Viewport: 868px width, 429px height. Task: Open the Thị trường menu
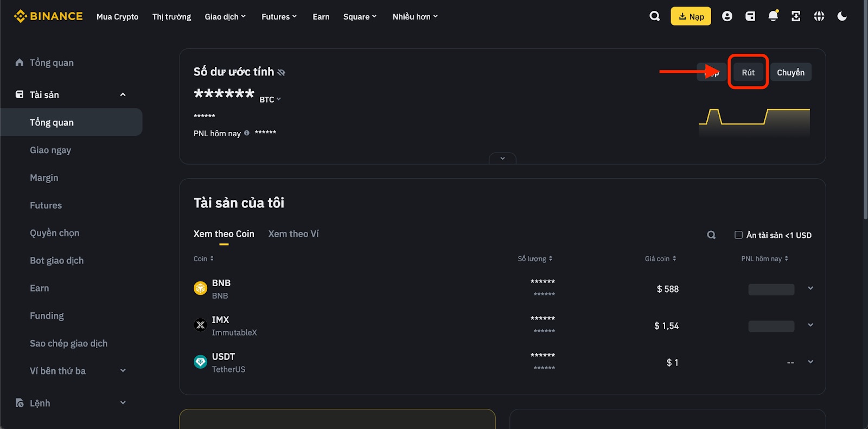171,16
